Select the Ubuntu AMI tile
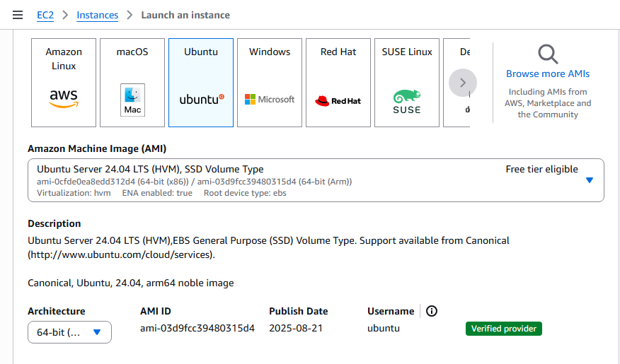The image size is (620, 364). 201,83
